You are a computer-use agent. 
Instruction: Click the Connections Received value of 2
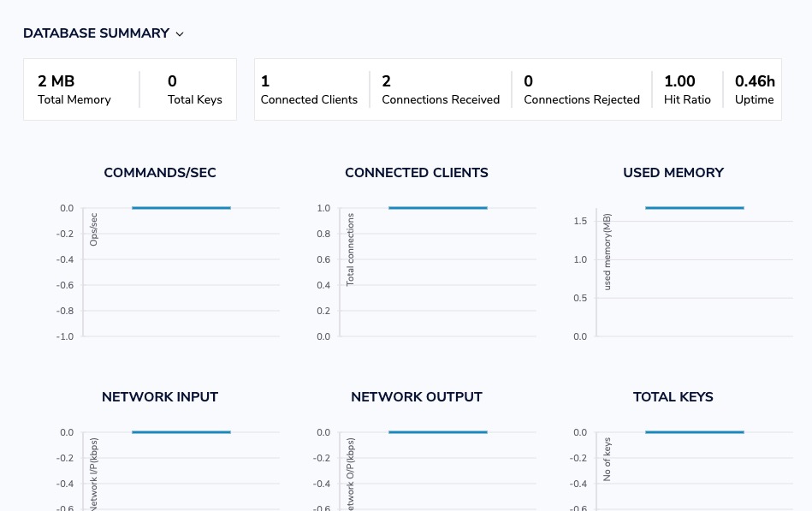point(440,89)
